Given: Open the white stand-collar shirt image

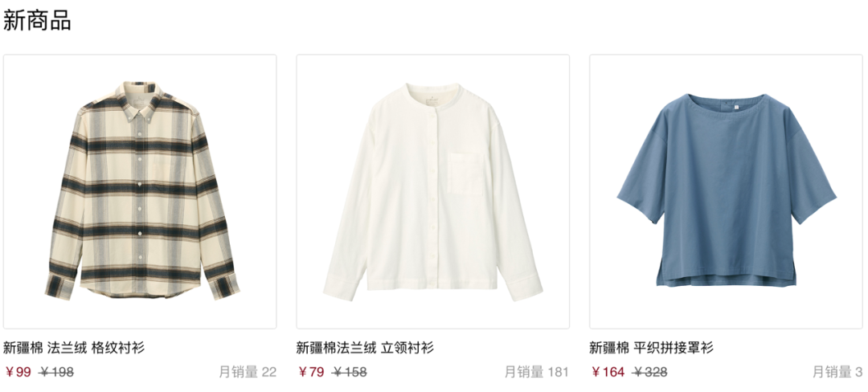Looking at the screenshot, I should pyautogui.click(x=433, y=191).
